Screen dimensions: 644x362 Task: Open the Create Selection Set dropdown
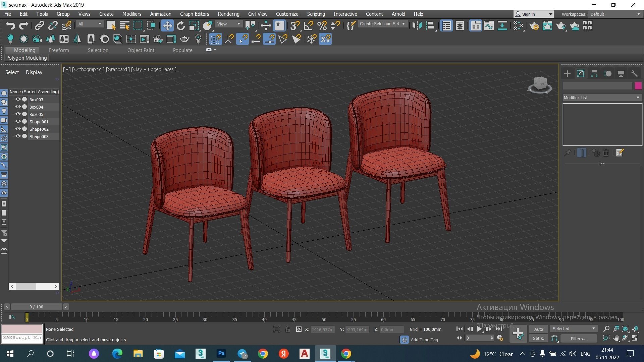(383, 24)
